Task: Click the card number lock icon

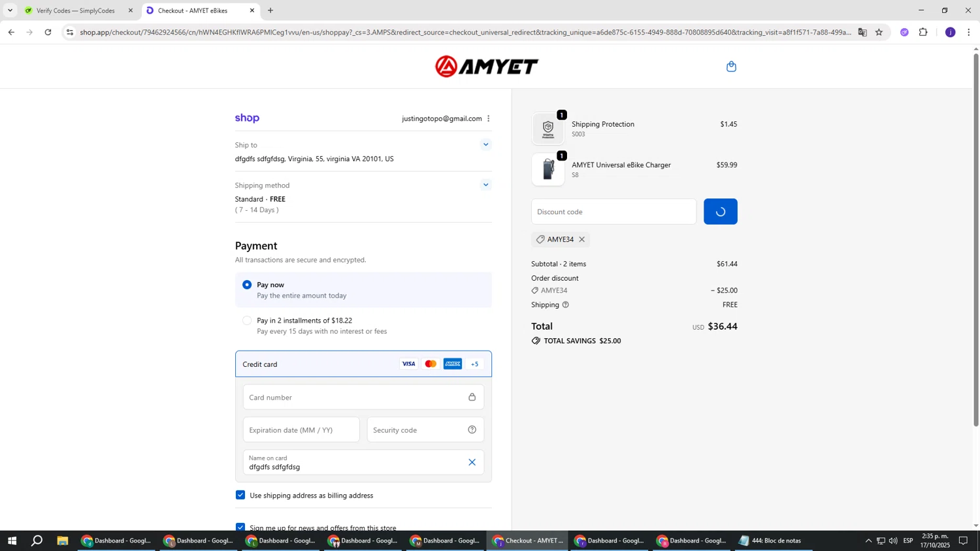Action: point(472,397)
